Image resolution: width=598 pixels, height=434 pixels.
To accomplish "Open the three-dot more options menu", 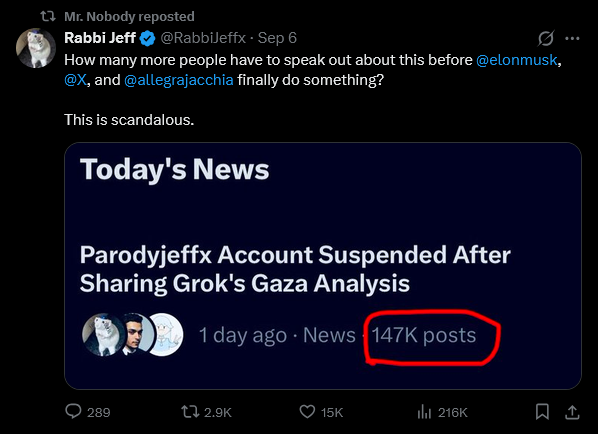I will [x=572, y=38].
